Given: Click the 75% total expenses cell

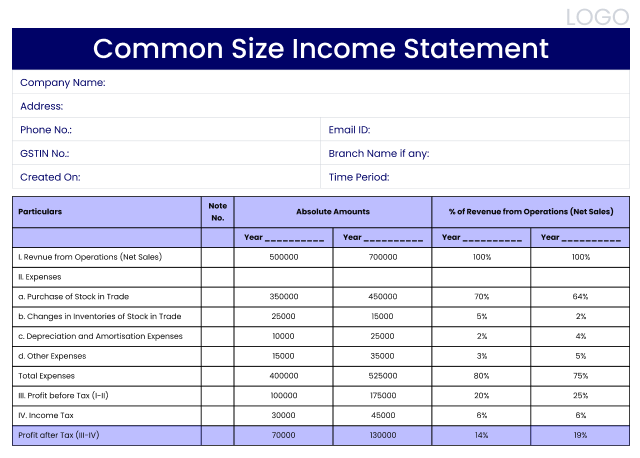Looking at the screenshot, I should click(580, 376).
